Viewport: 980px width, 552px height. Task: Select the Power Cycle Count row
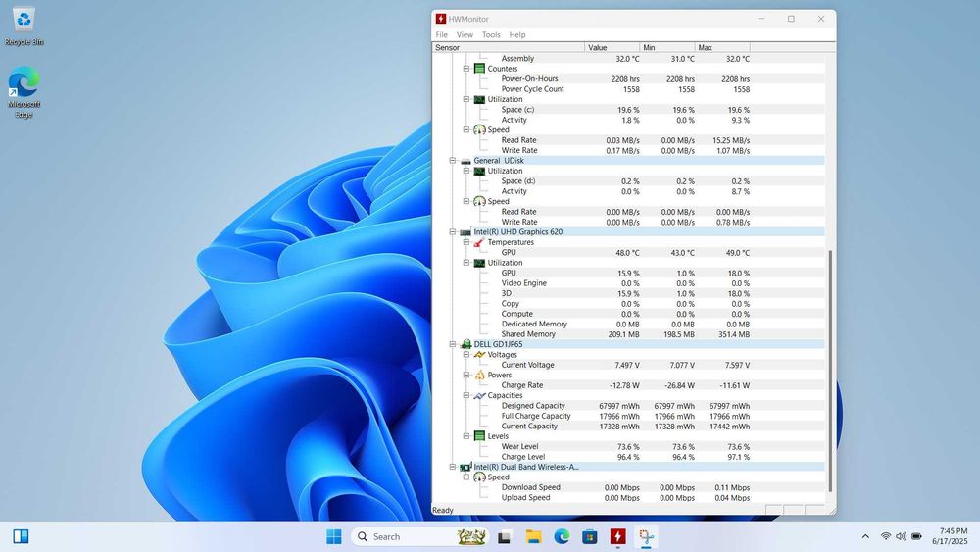click(x=628, y=89)
